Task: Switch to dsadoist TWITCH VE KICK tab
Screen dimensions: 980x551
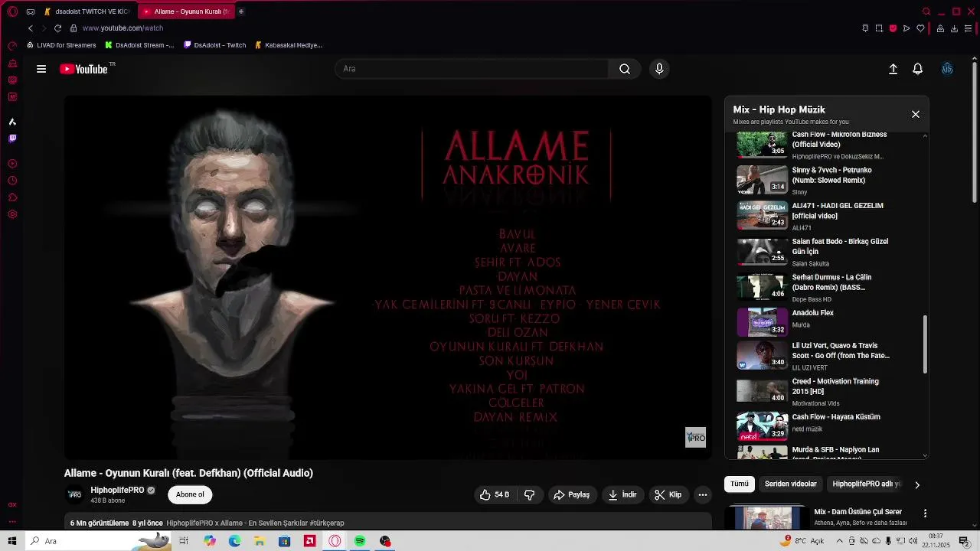Action: coord(87,11)
